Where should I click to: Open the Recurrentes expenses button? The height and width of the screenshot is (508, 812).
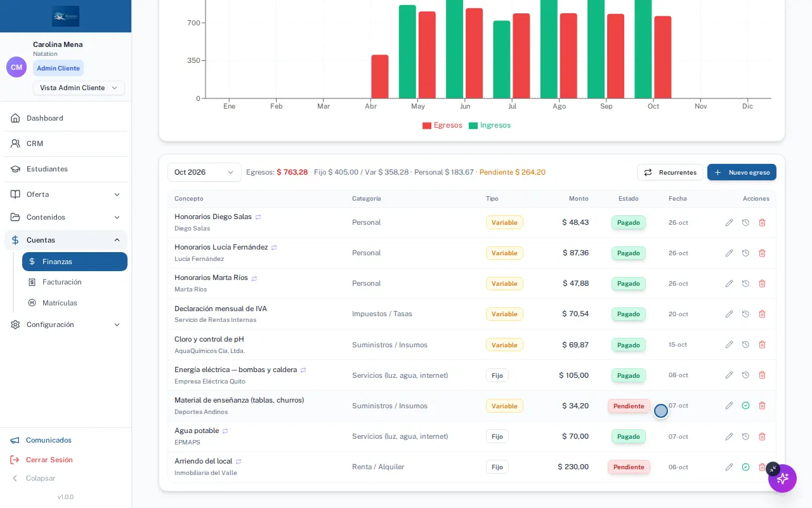(x=670, y=172)
